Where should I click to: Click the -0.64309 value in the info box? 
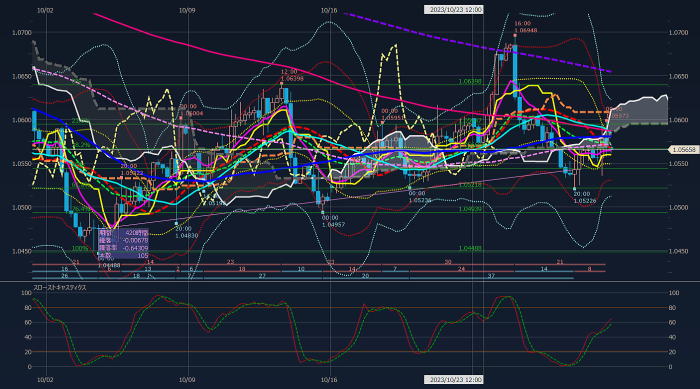point(137,248)
